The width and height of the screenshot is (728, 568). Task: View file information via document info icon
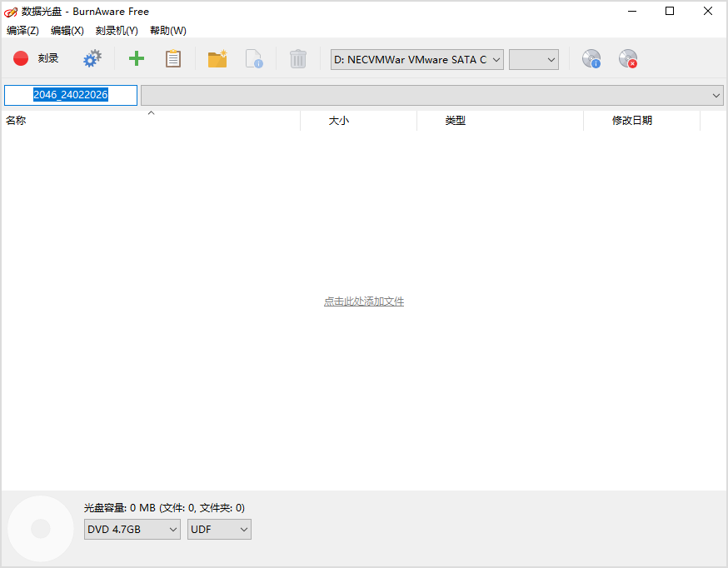(x=257, y=58)
